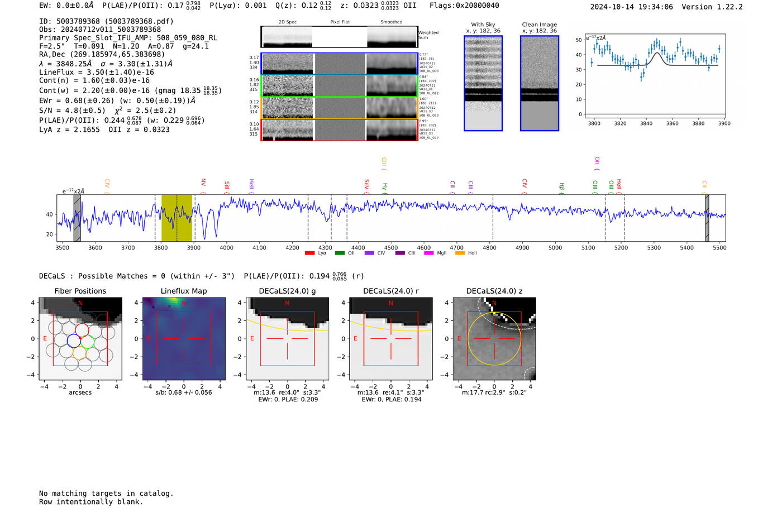Click the s/b: 0.68 +/- 0.056 caption
Screen dimensions: 782x532
point(184,392)
